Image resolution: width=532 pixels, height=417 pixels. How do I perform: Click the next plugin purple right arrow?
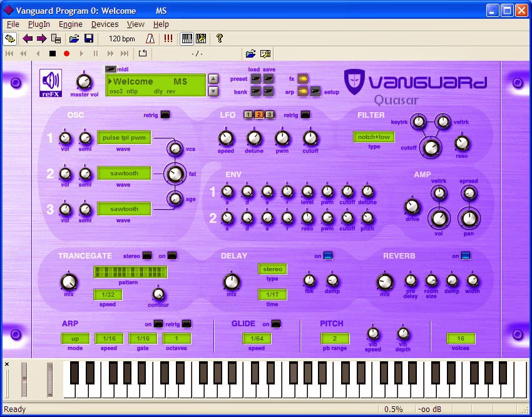pos(42,39)
